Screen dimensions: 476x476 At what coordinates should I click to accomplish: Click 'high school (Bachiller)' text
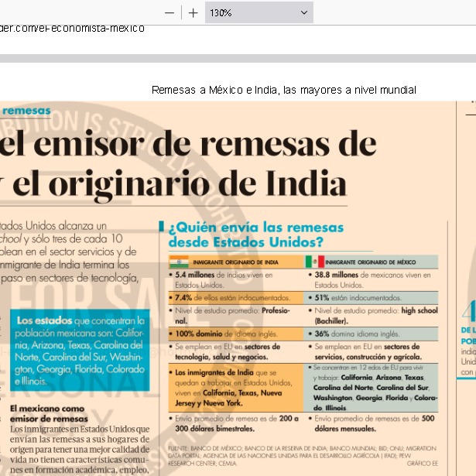(x=376, y=316)
